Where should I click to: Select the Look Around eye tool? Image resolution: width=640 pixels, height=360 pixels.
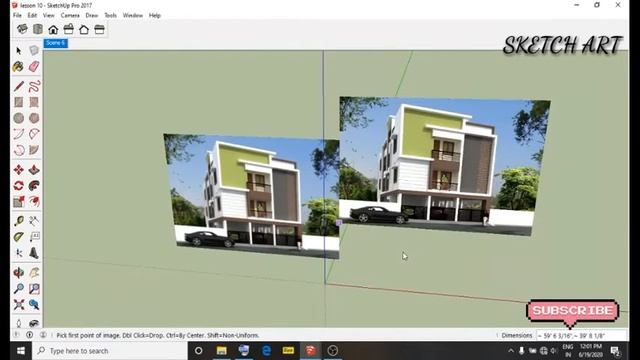click(x=34, y=323)
